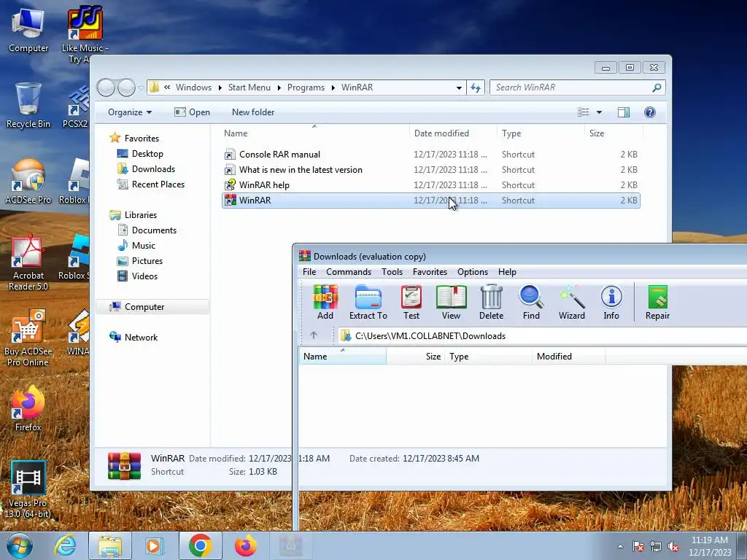Image resolution: width=747 pixels, height=560 pixels.
Task: Click Google Chrome in the taskbar
Action: pos(200,545)
